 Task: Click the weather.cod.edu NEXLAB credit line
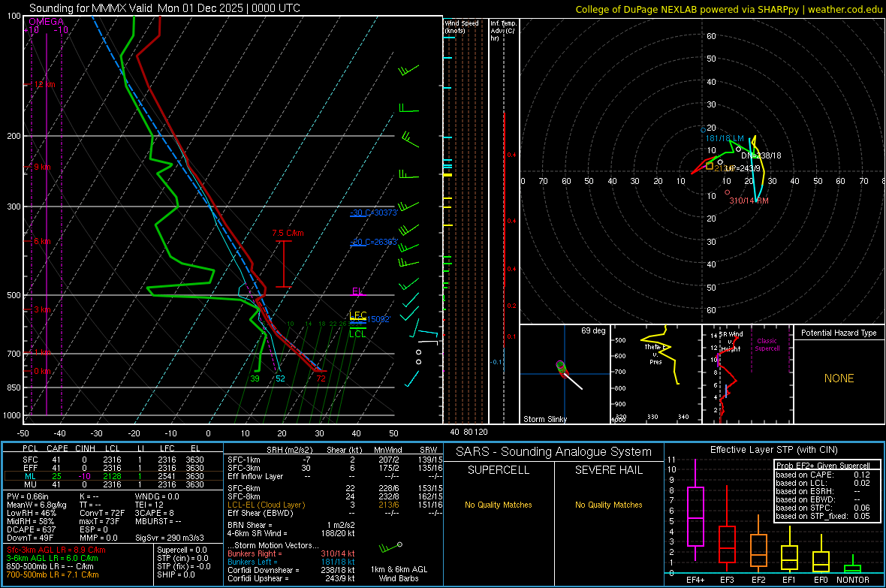tap(728, 9)
